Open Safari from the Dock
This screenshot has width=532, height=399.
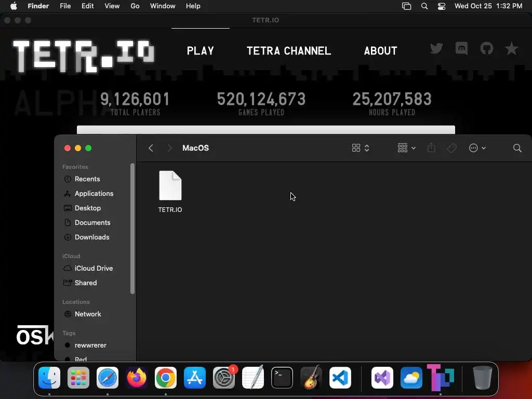coord(108,378)
